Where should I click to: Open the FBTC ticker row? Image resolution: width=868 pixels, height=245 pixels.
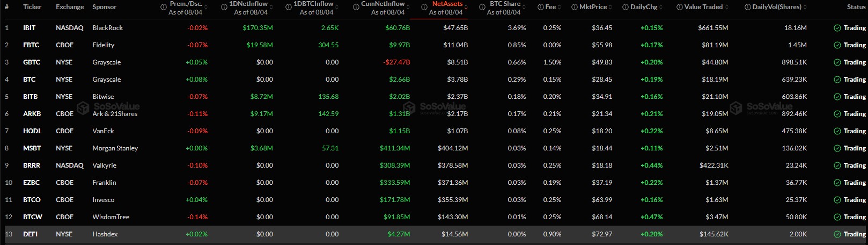[31, 45]
